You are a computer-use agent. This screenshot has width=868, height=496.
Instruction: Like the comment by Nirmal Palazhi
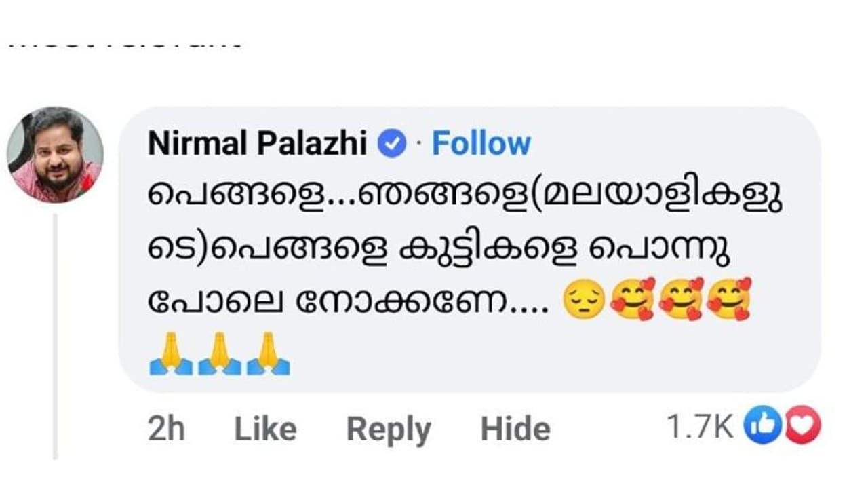pyautogui.click(x=265, y=430)
